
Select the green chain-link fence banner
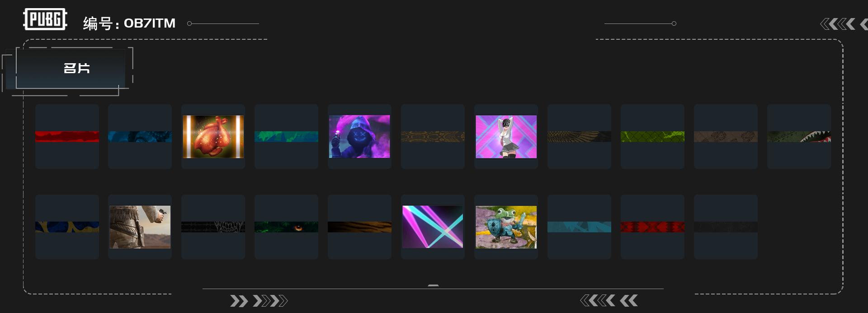point(652,136)
